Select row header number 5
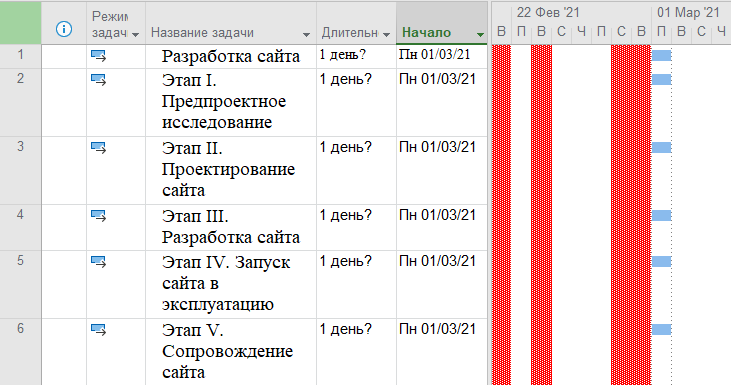 coord(21,285)
